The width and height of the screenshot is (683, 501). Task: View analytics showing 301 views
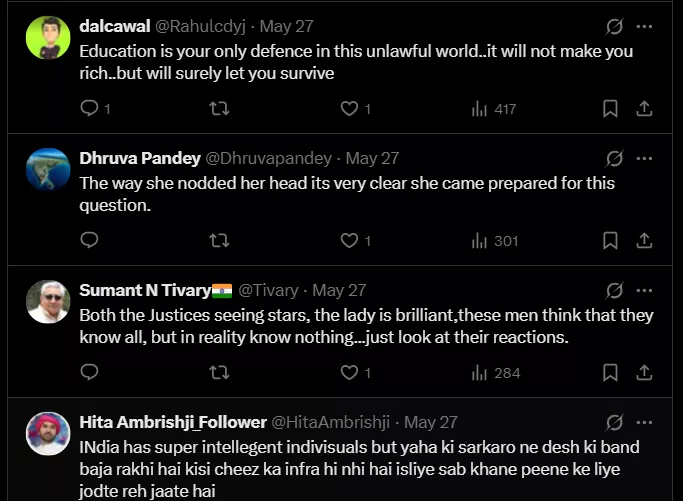[494, 240]
